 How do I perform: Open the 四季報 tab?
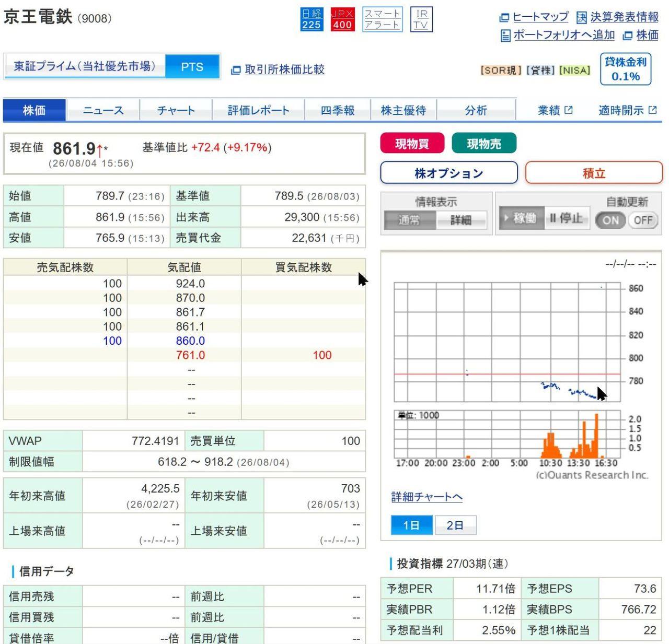(x=338, y=110)
